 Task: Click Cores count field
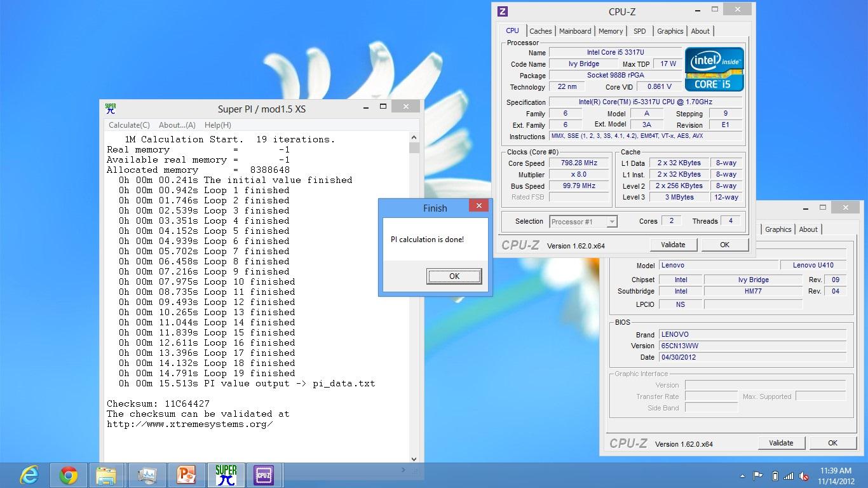point(671,220)
